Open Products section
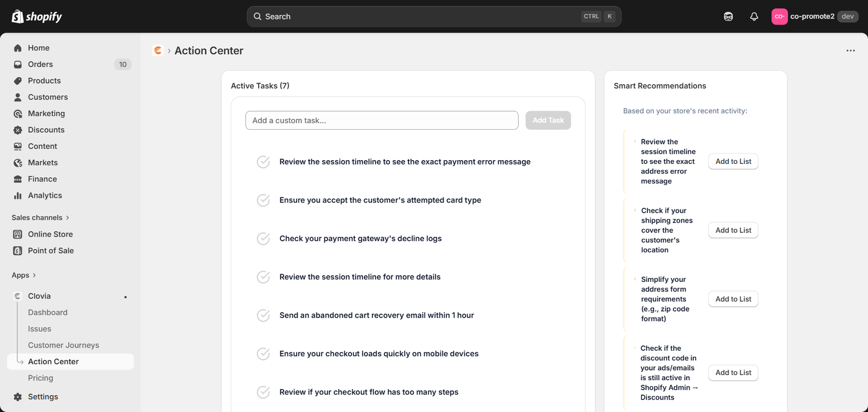 [x=71, y=80]
